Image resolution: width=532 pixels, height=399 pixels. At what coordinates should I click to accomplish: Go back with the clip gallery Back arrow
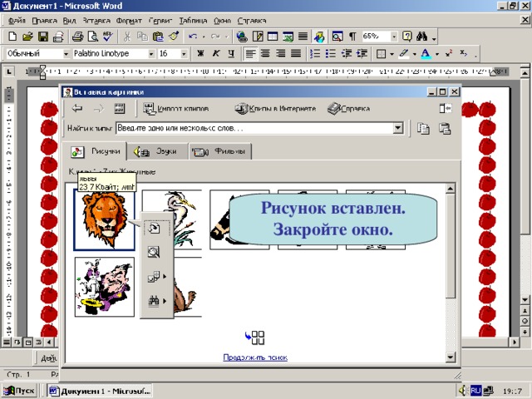point(77,109)
